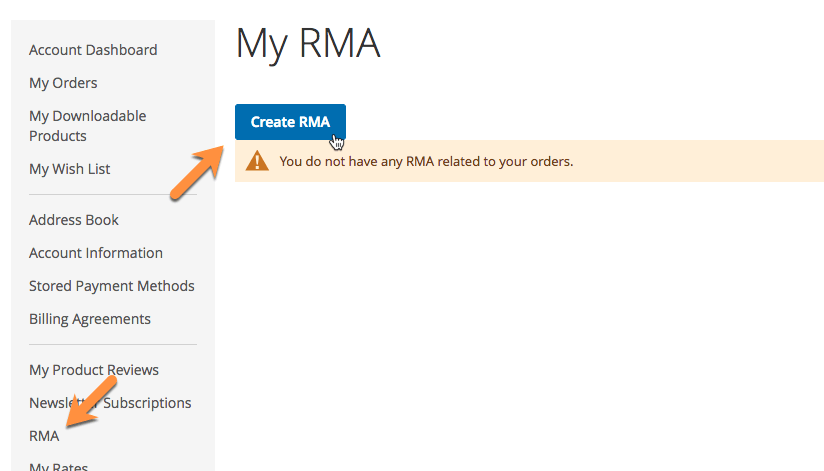824x471 pixels.
Task: Select the RMA sidebar menu item
Action: (44, 436)
